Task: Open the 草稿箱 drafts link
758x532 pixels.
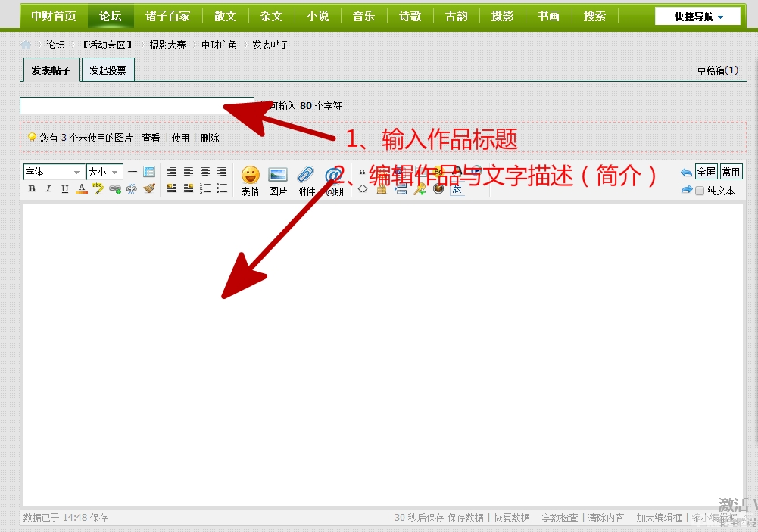Action: click(716, 70)
